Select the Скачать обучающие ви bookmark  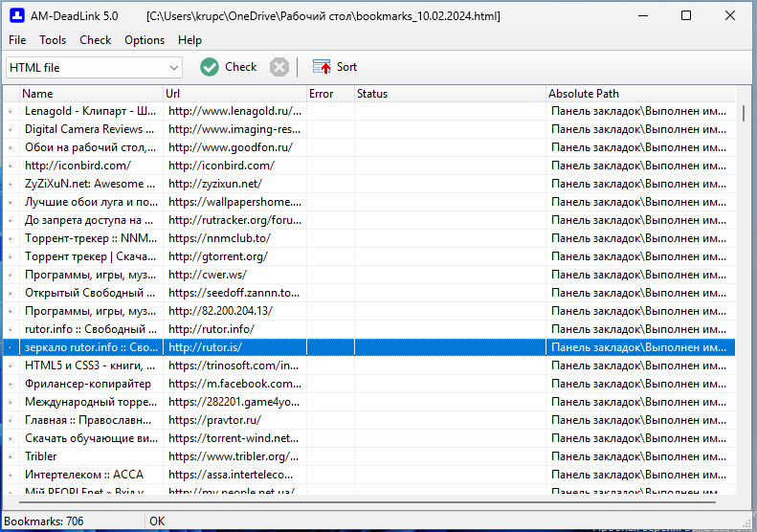[368, 438]
